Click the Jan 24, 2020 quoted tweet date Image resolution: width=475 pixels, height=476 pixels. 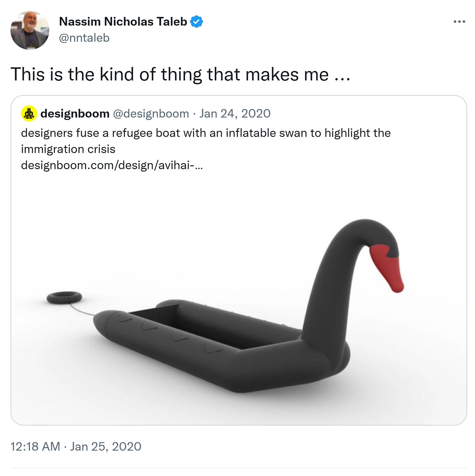point(235,114)
